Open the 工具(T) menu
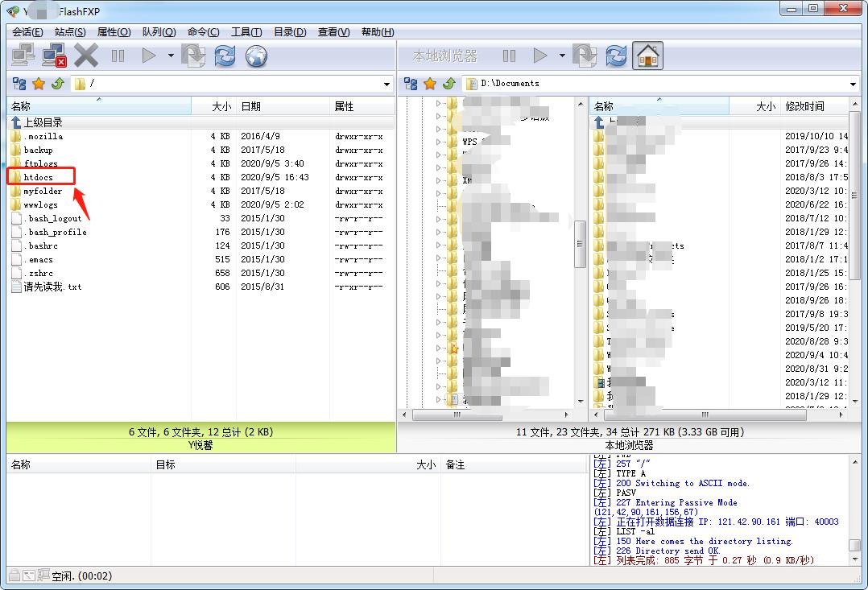 pos(246,32)
